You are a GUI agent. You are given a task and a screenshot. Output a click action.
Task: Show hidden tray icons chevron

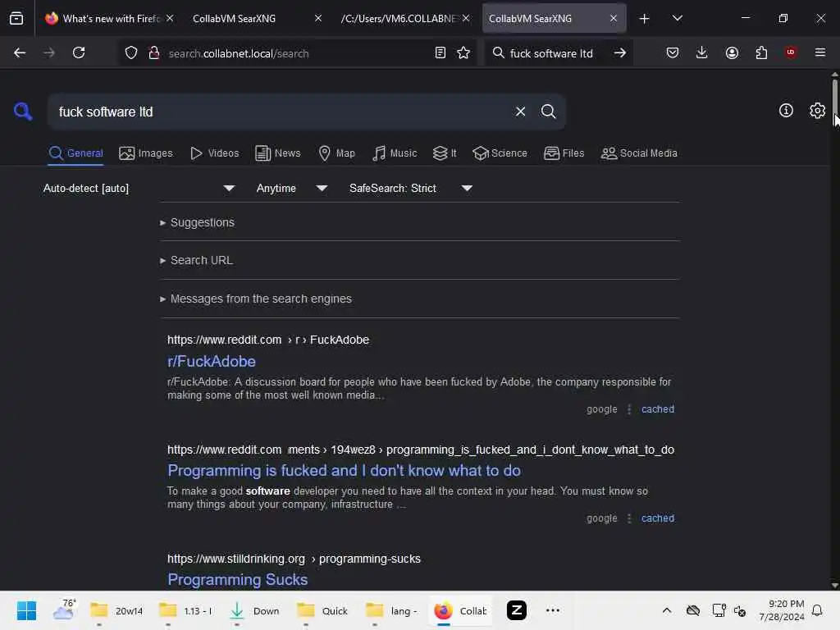(666, 610)
